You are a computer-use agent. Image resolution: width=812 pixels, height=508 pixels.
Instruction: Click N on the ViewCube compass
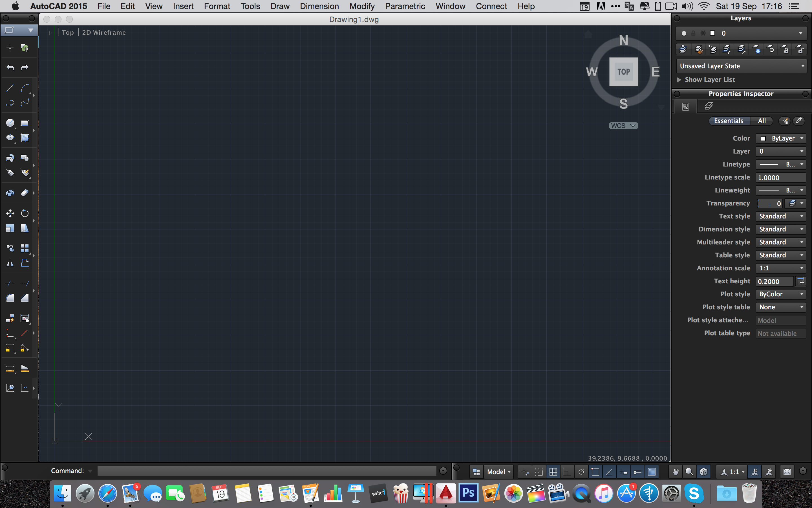[x=623, y=41]
